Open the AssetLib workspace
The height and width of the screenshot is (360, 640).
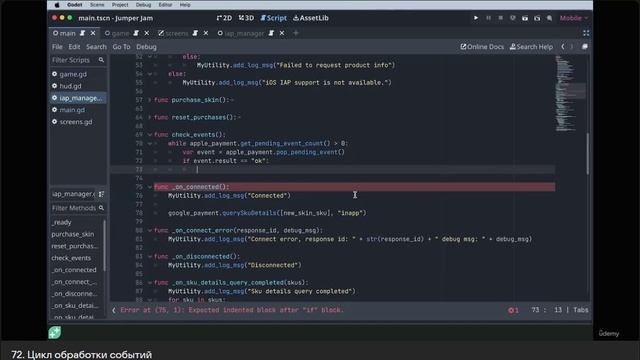[311, 18]
